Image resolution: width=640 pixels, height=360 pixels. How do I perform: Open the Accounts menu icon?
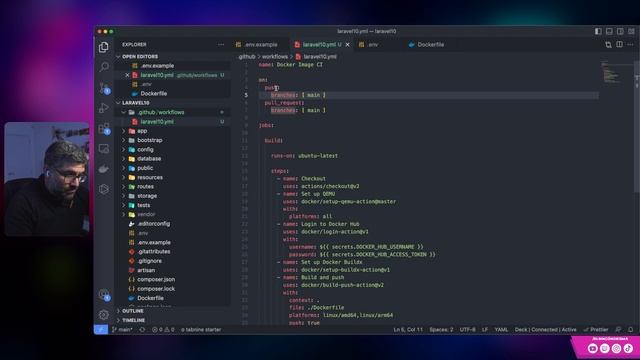click(104, 294)
